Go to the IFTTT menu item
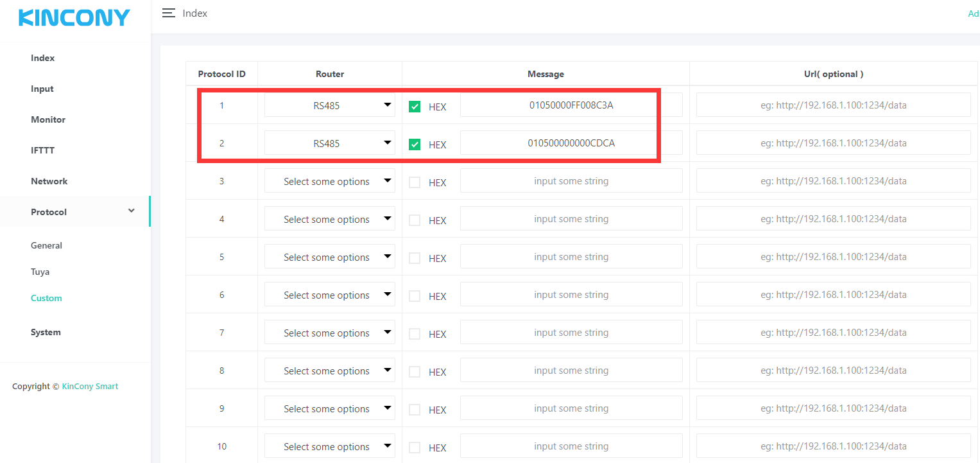 pyautogui.click(x=42, y=150)
